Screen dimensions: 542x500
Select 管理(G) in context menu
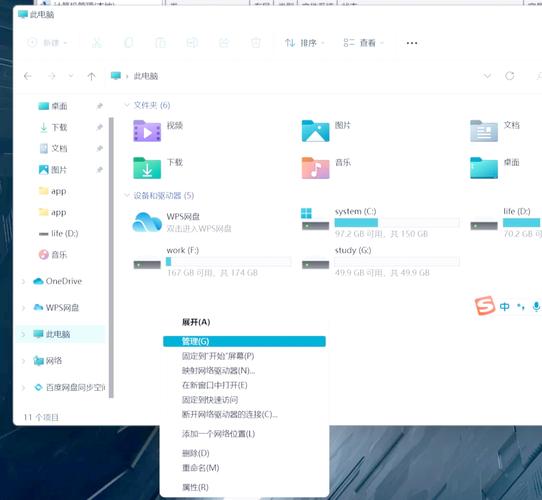(244, 341)
